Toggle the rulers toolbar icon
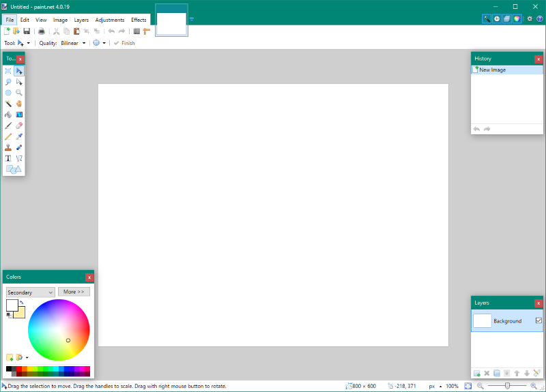This screenshot has height=392, width=546. coord(147,31)
